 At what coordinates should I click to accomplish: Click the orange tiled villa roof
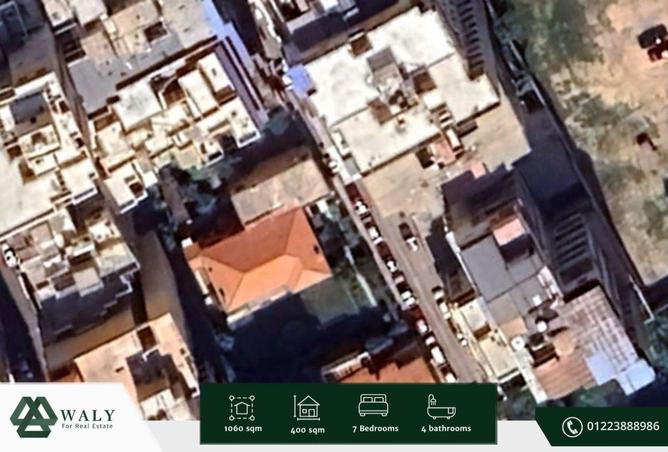pyautogui.click(x=261, y=259)
